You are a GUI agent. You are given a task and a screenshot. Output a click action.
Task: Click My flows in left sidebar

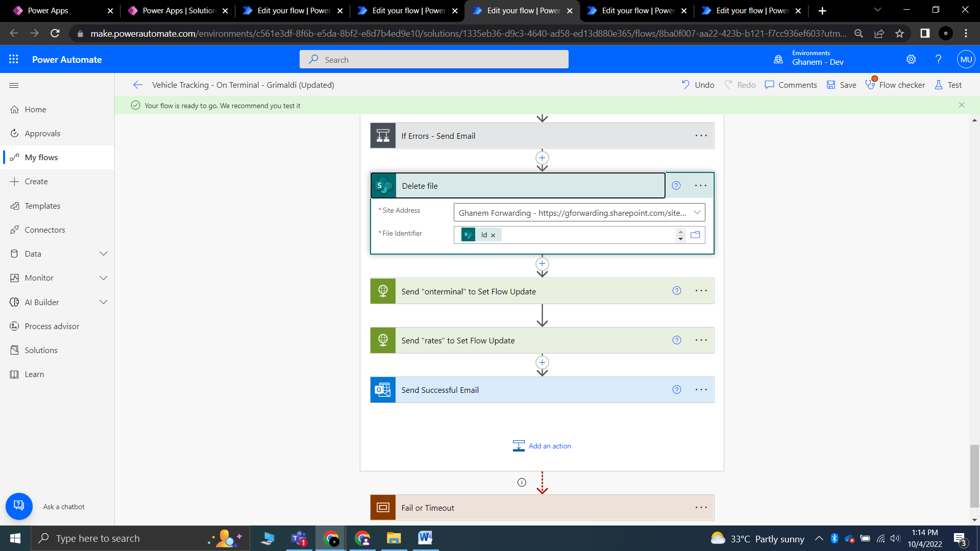41,157
